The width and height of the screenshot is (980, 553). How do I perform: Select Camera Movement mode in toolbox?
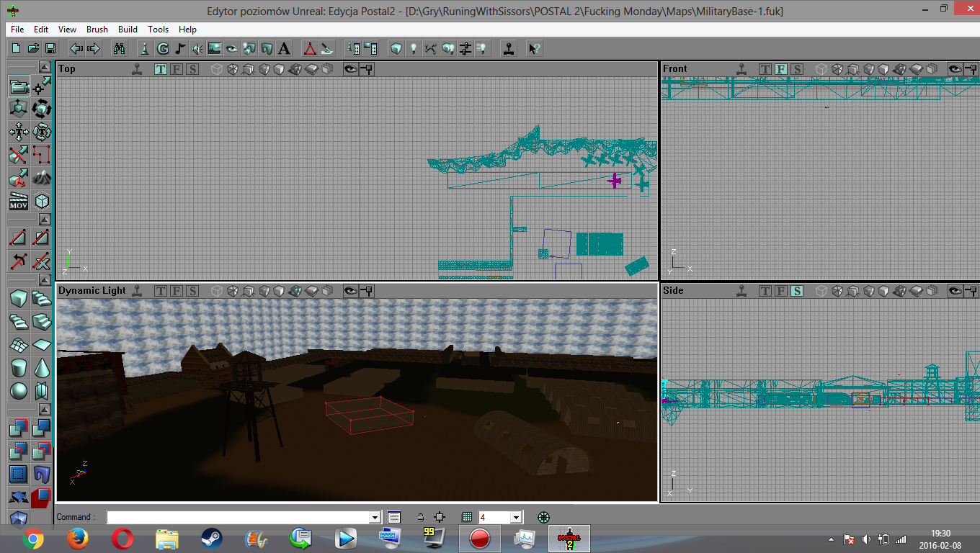pyautogui.click(x=19, y=87)
